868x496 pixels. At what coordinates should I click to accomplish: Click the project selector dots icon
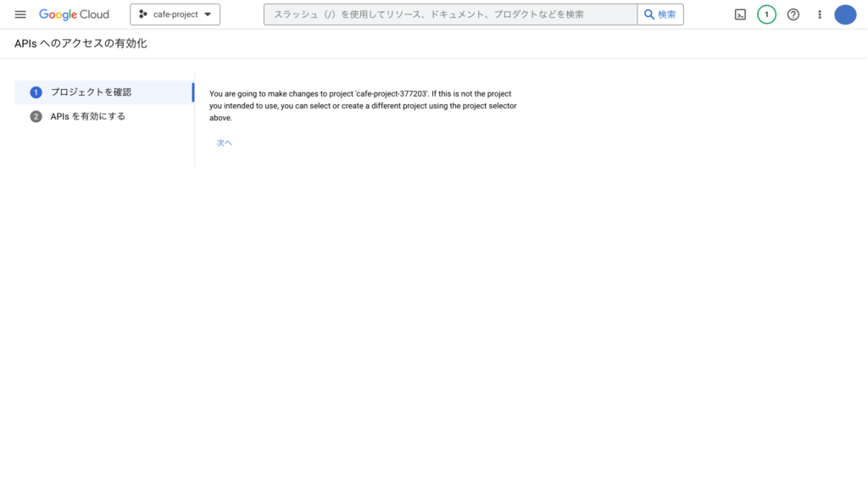142,14
